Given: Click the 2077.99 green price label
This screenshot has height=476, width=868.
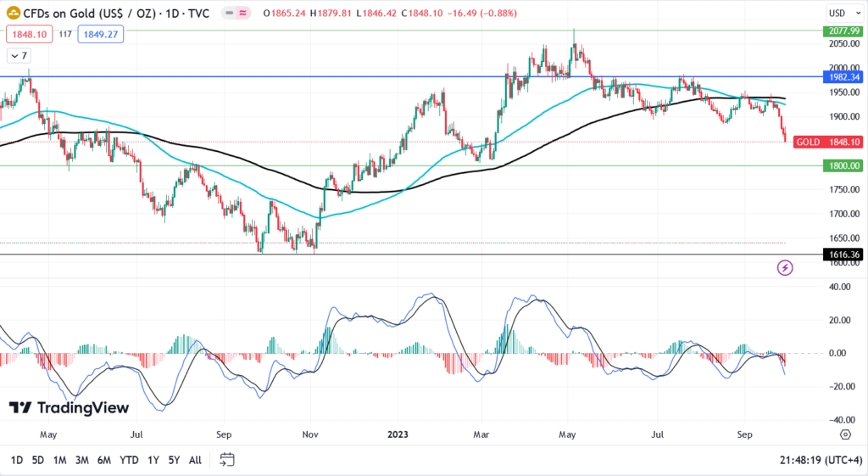Looking at the screenshot, I should coord(843,31).
